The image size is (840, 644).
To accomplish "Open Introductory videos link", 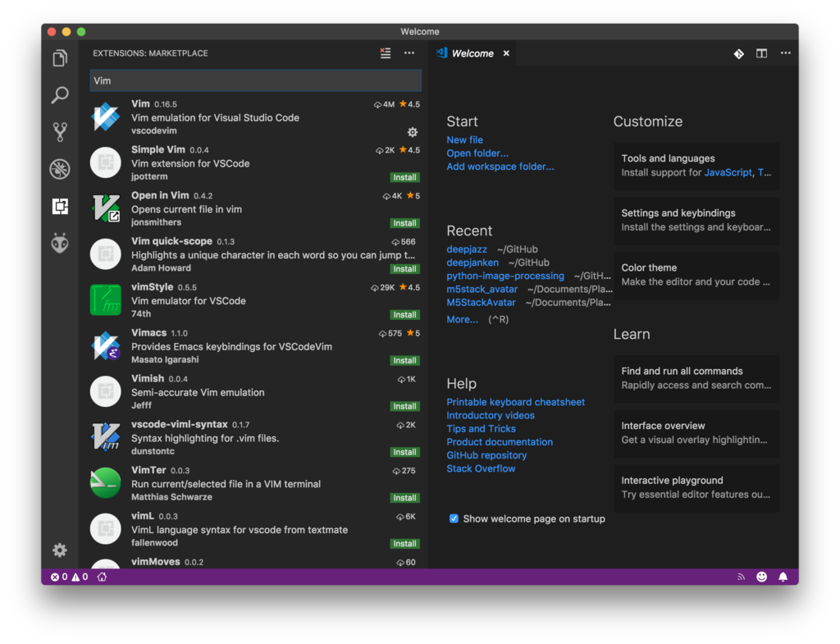I will (491, 415).
